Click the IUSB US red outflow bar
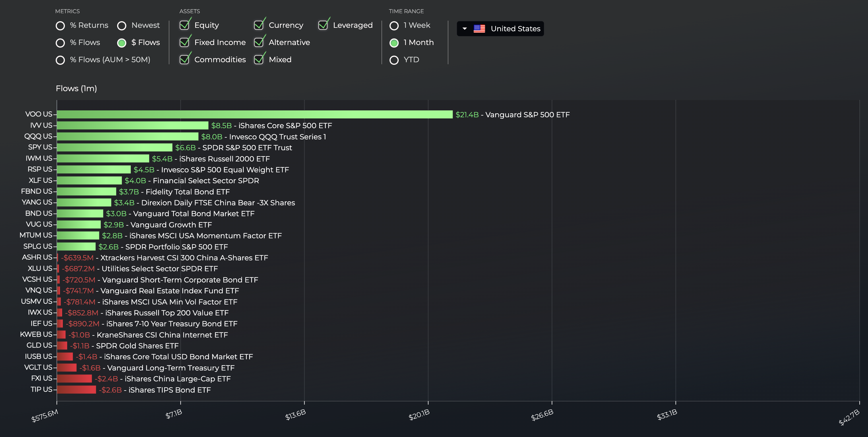This screenshot has width=868, height=437. 65,356
